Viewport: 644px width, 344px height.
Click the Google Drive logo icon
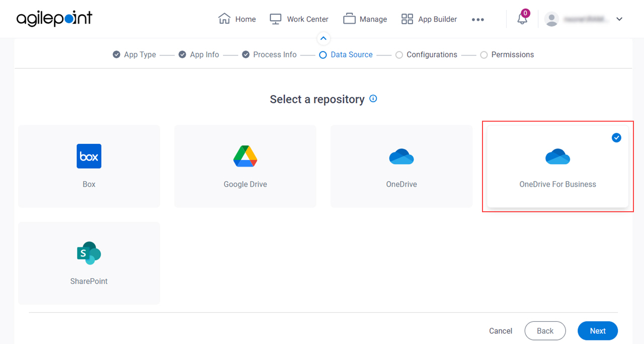(246, 156)
